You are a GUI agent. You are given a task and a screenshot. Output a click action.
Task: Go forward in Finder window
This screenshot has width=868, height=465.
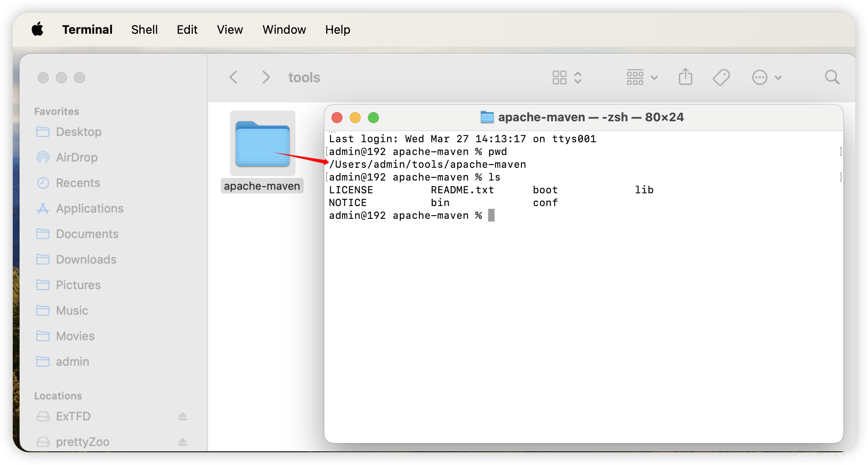tap(266, 77)
